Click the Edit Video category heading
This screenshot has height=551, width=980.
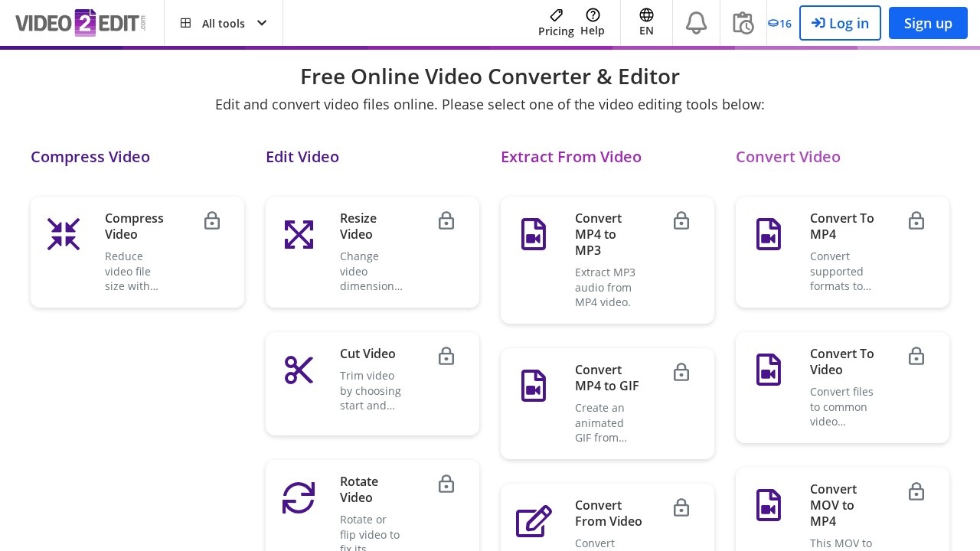[302, 157]
